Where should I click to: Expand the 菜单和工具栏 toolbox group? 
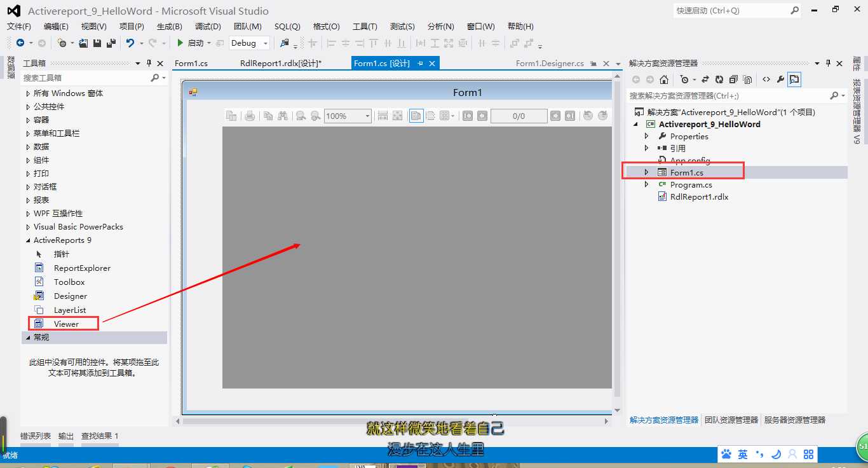click(x=28, y=133)
